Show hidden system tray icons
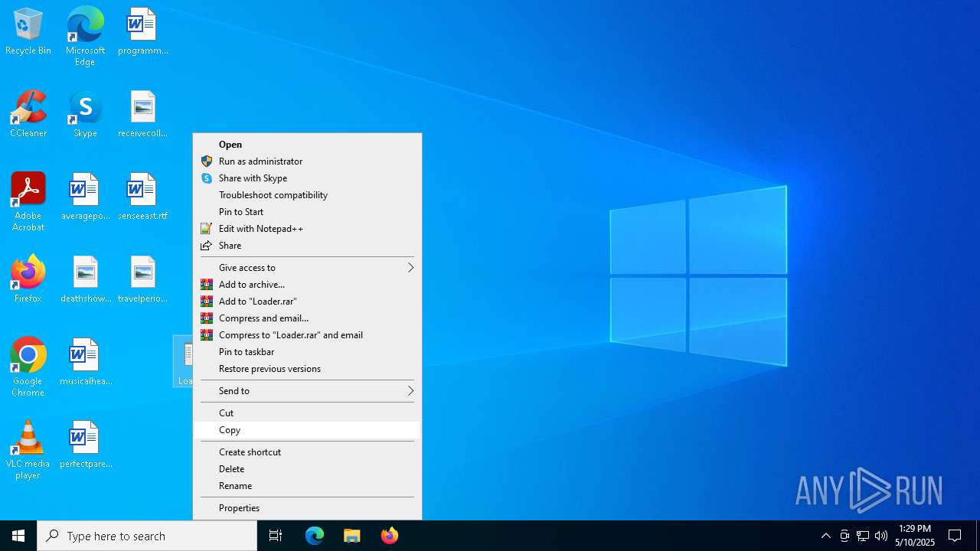Viewport: 980px width, 551px height. [x=825, y=536]
